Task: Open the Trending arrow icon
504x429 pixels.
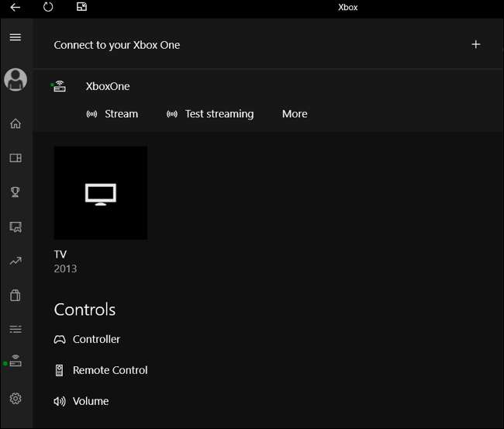Action: pyautogui.click(x=16, y=261)
